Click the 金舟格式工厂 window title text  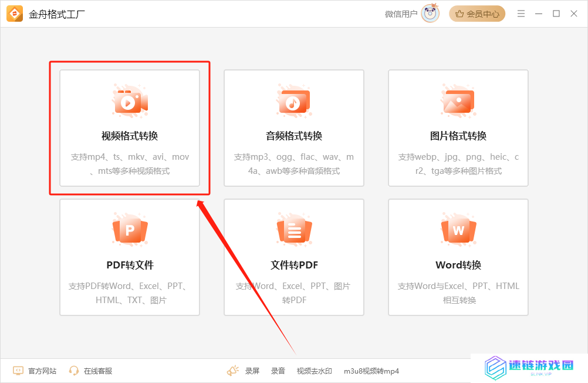click(x=57, y=14)
